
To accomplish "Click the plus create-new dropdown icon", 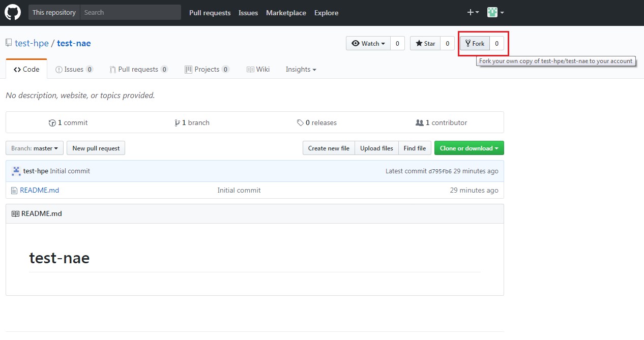I will point(473,13).
